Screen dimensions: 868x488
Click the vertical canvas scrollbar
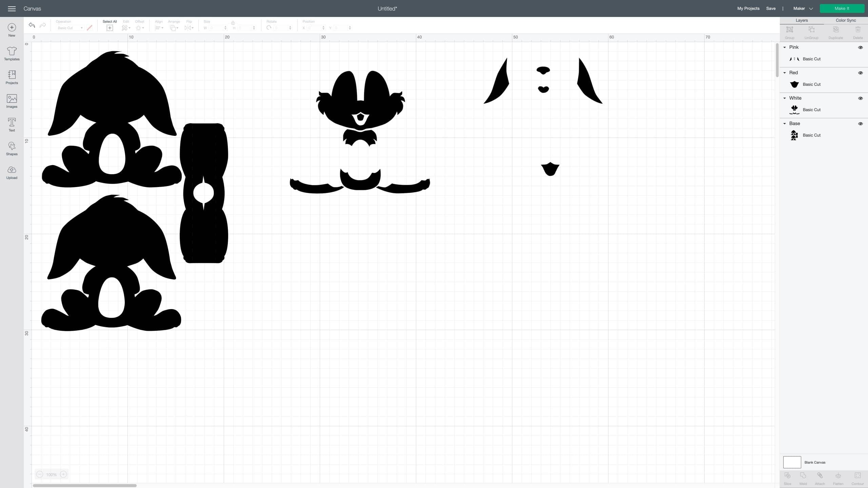pos(777,60)
